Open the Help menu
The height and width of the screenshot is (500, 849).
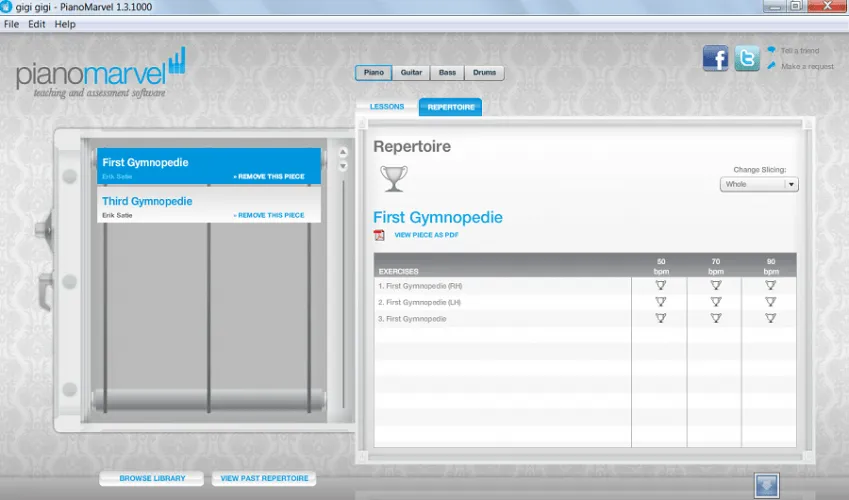tap(65, 24)
